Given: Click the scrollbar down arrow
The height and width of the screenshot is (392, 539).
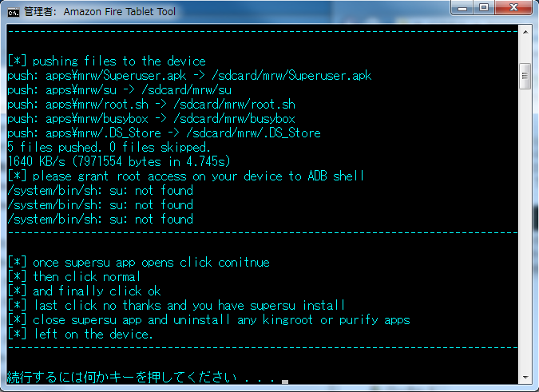Looking at the screenshot, I should [525, 378].
